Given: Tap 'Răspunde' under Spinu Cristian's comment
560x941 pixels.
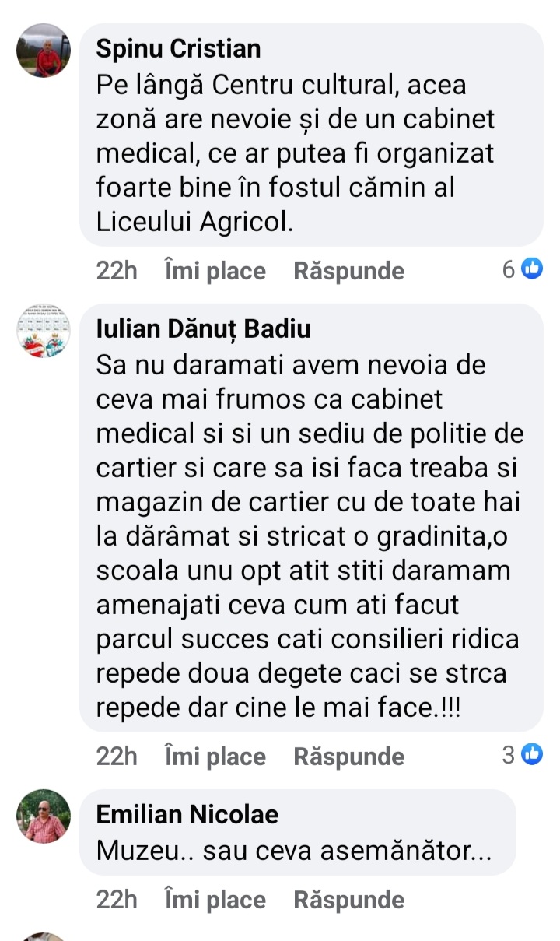Looking at the screenshot, I should coord(349,271).
